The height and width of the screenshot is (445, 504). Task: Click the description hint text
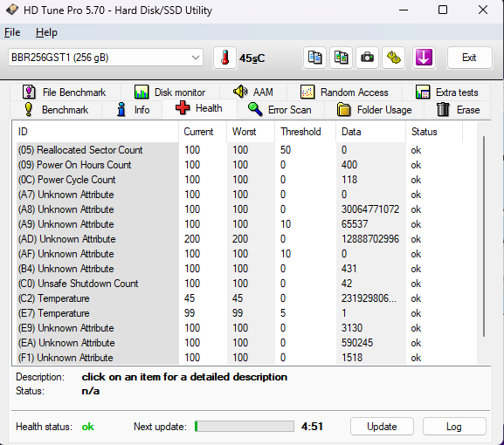(184, 377)
